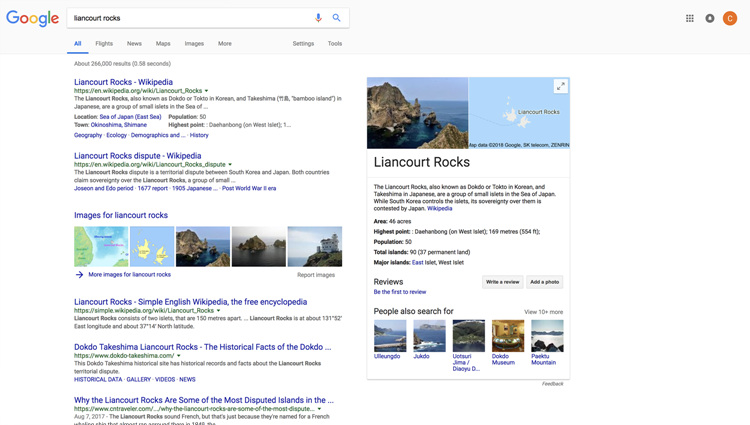Open the Google apps grid

690,18
